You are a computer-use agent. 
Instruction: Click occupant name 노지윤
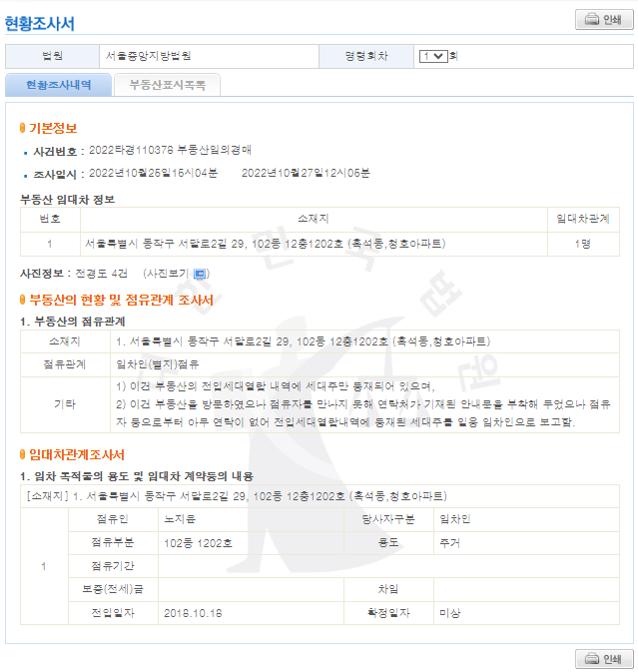pyautogui.click(x=180, y=519)
